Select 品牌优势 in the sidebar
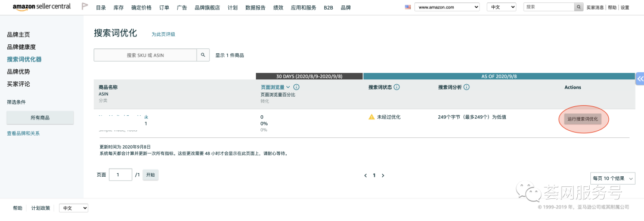Image resolution: width=644 pixels, height=221 pixels. click(18, 72)
